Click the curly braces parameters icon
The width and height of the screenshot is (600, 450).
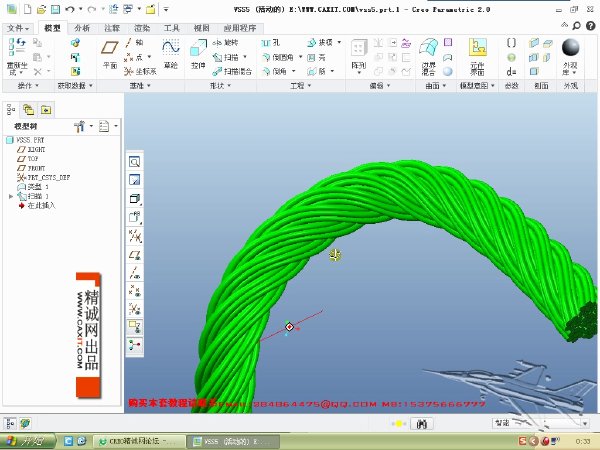(x=511, y=42)
